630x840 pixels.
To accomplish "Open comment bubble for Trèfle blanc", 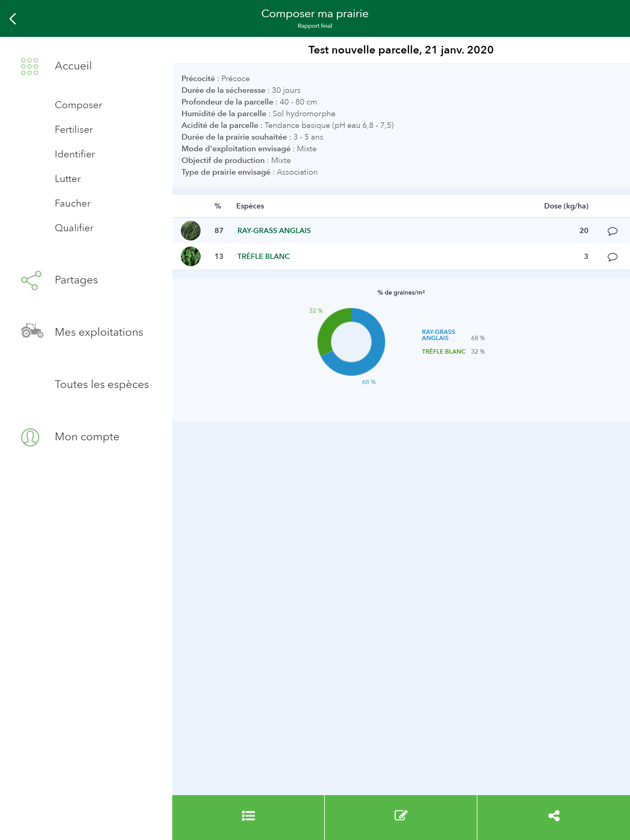I will click(612, 257).
